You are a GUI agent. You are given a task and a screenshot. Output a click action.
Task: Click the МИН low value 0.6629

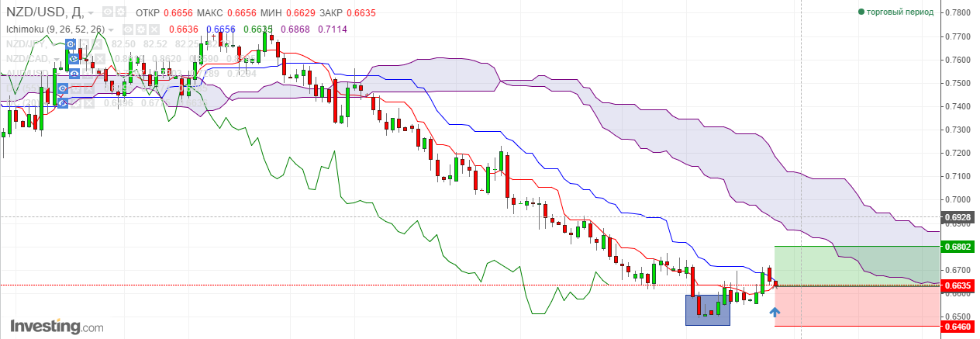point(301,13)
